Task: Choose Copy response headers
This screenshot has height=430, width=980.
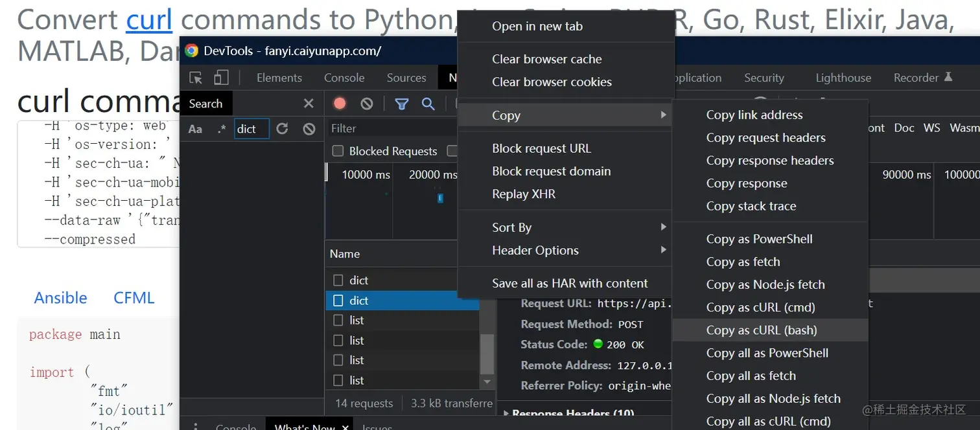Action: point(770,160)
